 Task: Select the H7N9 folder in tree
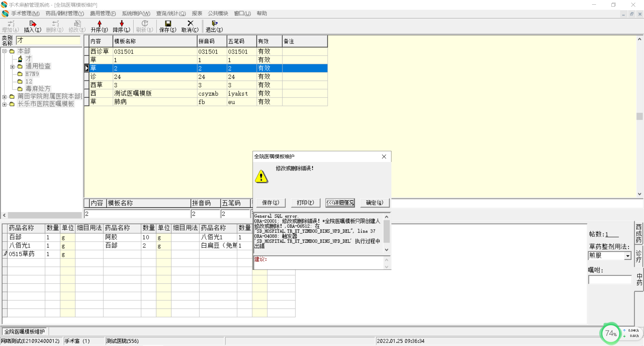coord(32,74)
